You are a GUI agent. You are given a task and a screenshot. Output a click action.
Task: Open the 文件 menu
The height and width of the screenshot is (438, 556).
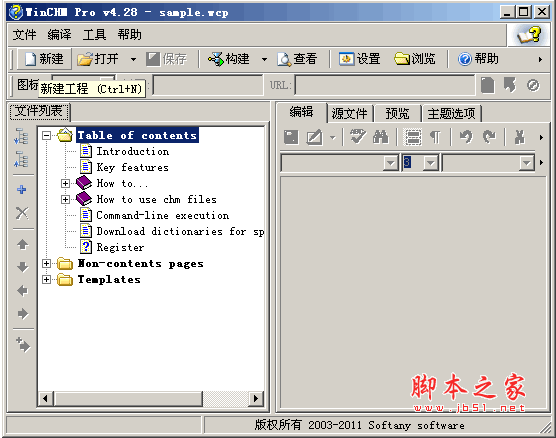[24, 35]
